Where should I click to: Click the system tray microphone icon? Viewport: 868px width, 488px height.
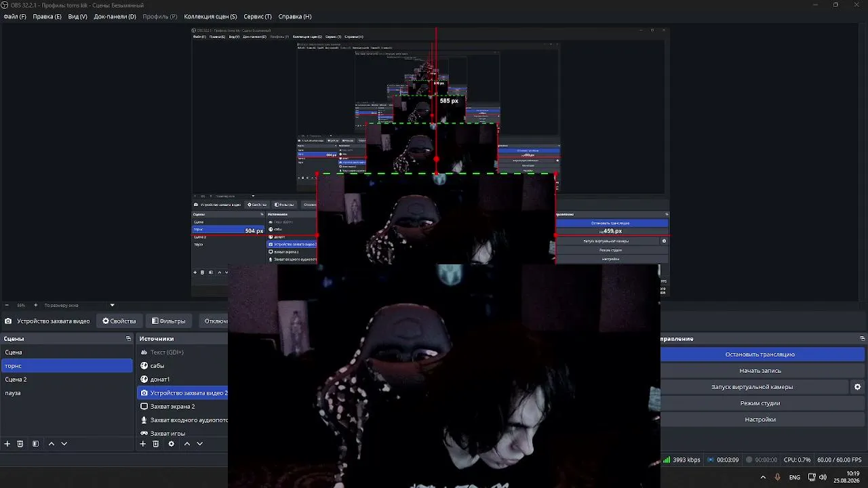click(777, 477)
